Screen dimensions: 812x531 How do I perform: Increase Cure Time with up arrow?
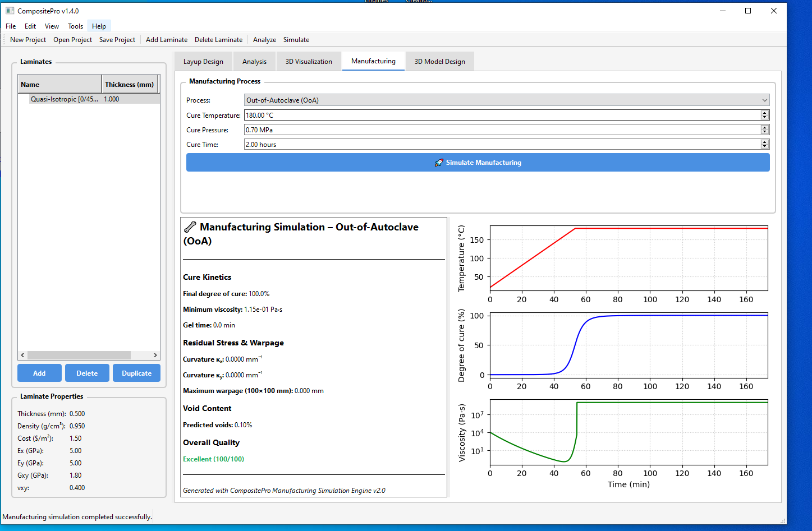(x=764, y=142)
